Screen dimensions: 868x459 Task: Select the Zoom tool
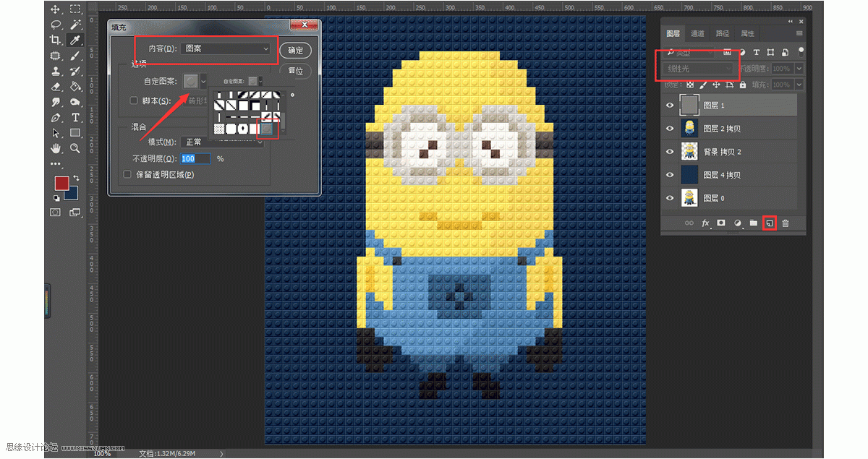tap(75, 148)
